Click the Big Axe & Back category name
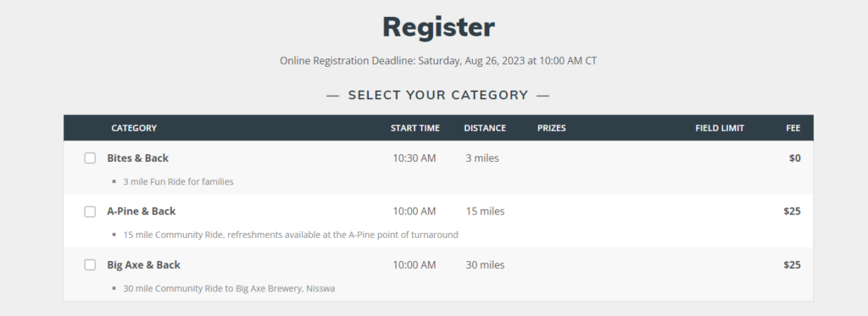The height and width of the screenshot is (316, 868). pyautogui.click(x=143, y=265)
